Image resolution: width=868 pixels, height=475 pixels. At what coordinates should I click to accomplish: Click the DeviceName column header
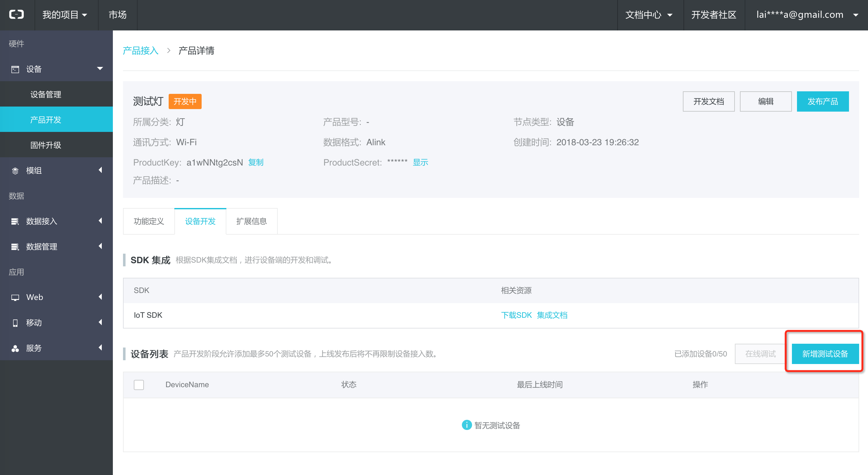point(187,385)
